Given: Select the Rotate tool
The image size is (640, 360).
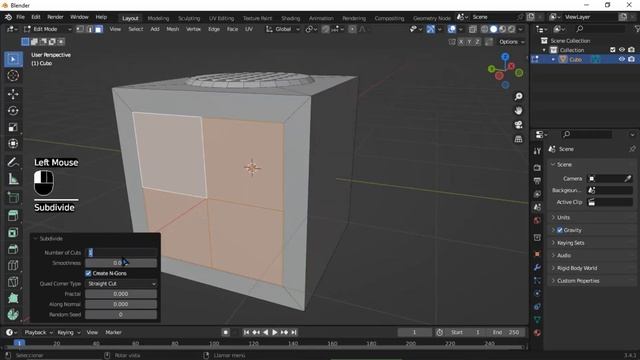Looking at the screenshot, I should 13,111.
